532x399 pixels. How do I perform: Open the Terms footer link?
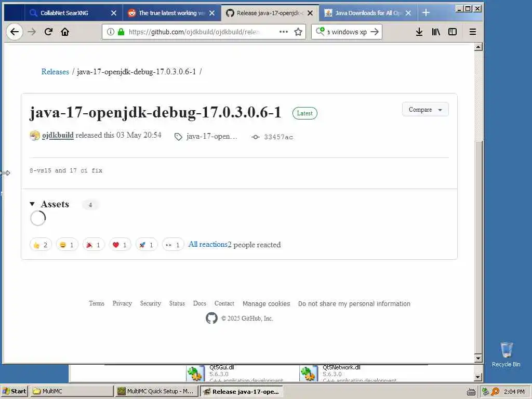coord(96,303)
